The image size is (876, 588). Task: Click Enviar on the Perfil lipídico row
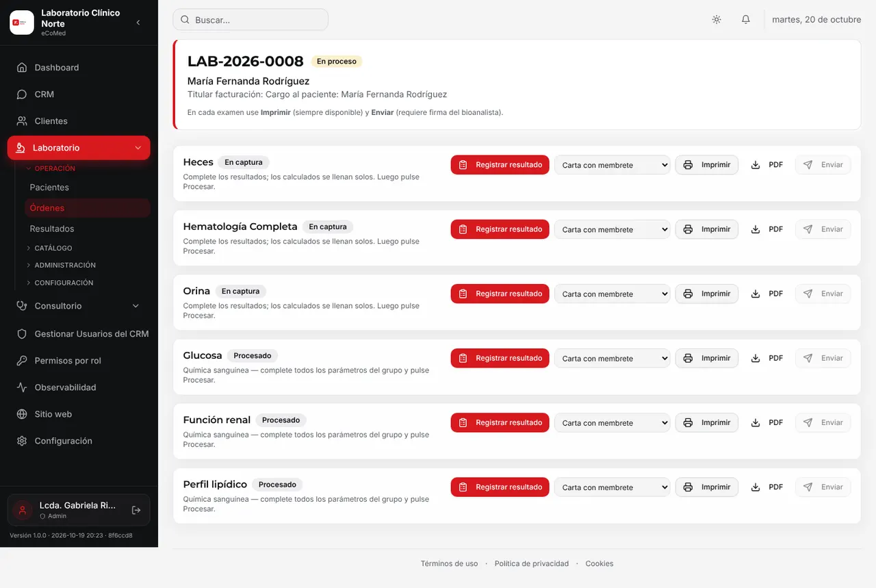[823, 487]
